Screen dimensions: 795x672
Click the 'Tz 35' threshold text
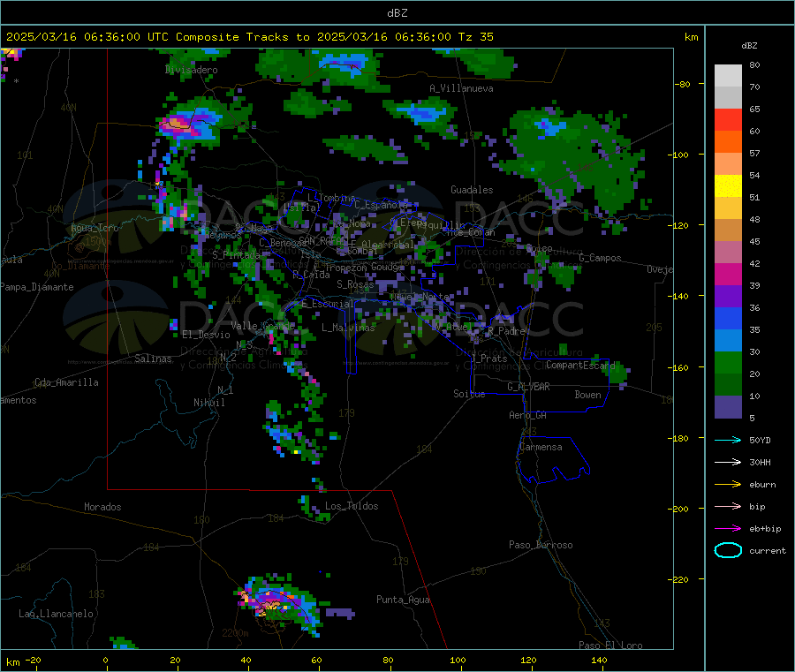pyautogui.click(x=475, y=37)
